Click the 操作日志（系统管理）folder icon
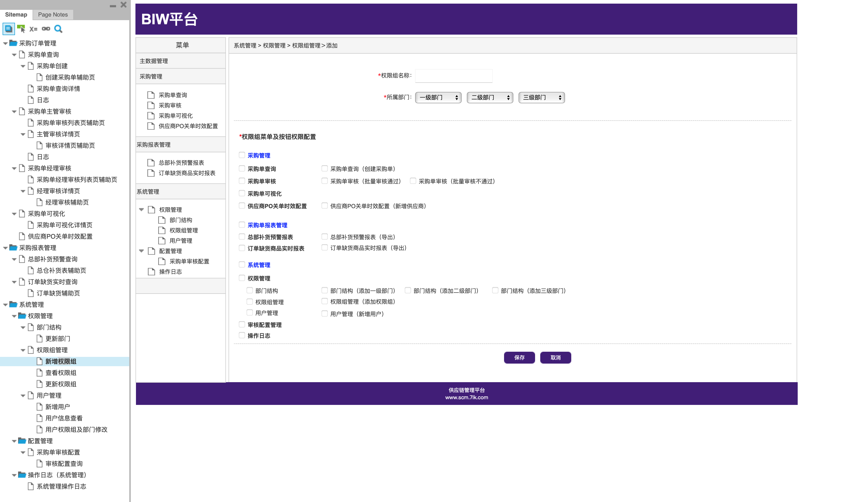Viewport: 868px width, 502px height. pos(22,475)
